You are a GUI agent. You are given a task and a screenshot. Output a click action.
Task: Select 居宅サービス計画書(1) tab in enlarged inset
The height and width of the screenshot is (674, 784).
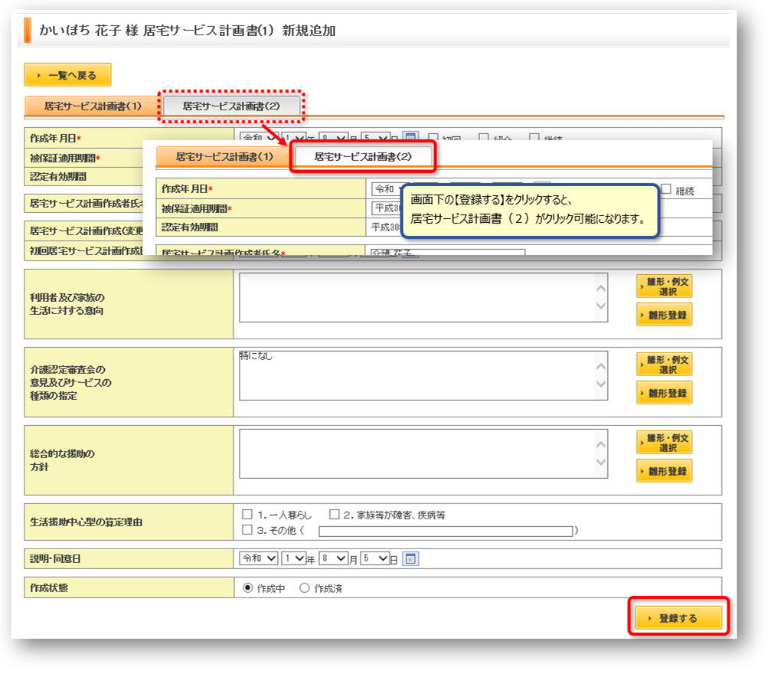224,156
